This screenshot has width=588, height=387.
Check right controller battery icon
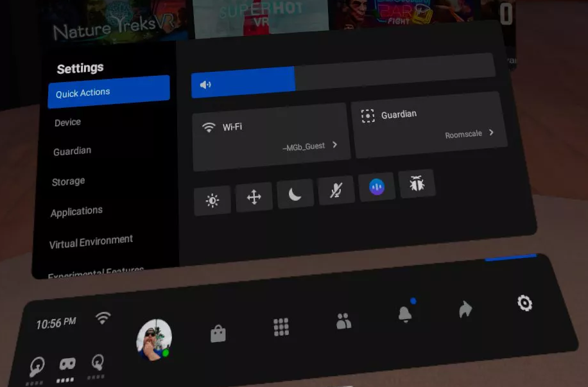98,362
